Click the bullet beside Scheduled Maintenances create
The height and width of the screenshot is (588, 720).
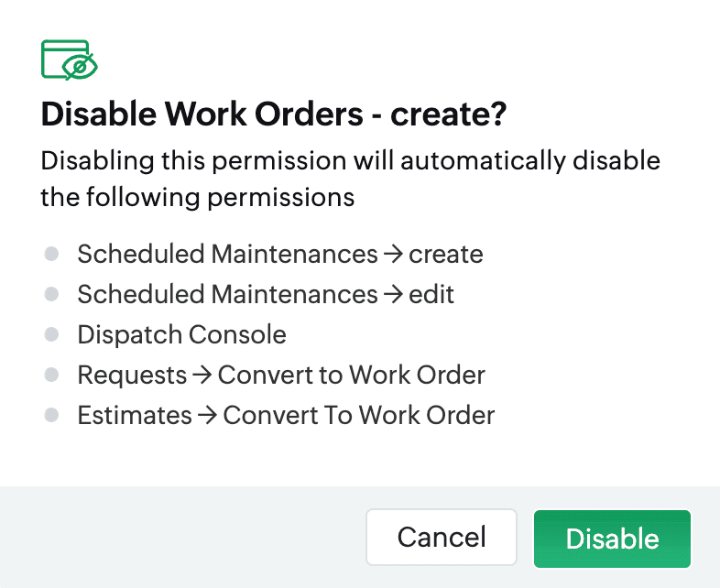[51, 254]
